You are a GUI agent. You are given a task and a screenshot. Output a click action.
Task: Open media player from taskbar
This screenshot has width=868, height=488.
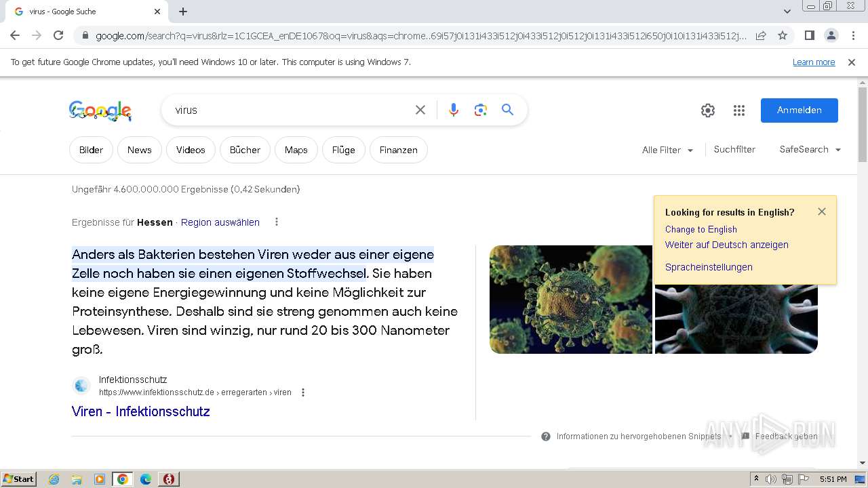coord(100,479)
